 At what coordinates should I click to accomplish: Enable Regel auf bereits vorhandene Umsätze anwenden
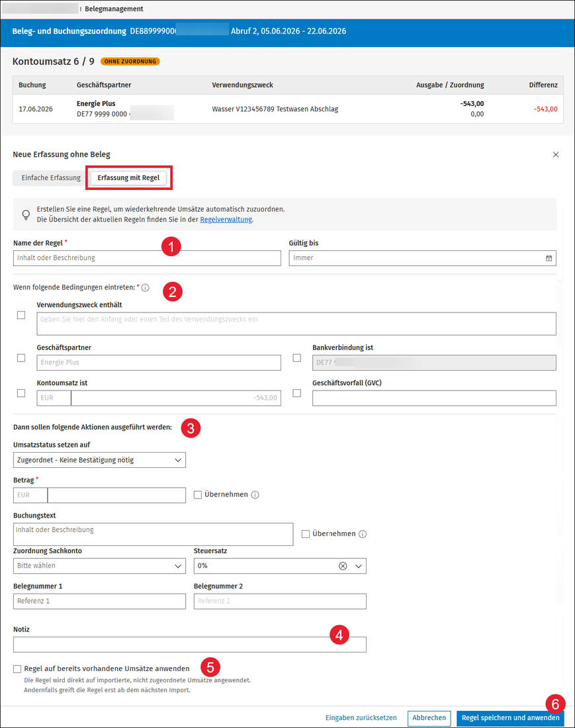click(17, 669)
